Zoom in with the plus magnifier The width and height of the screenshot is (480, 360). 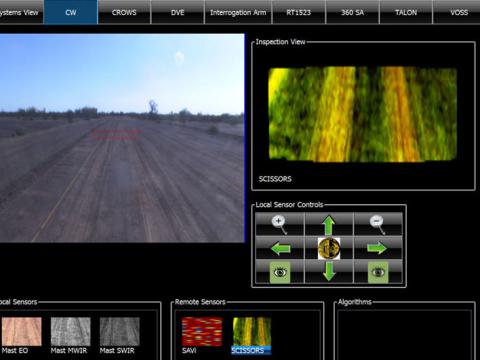tap(280, 225)
